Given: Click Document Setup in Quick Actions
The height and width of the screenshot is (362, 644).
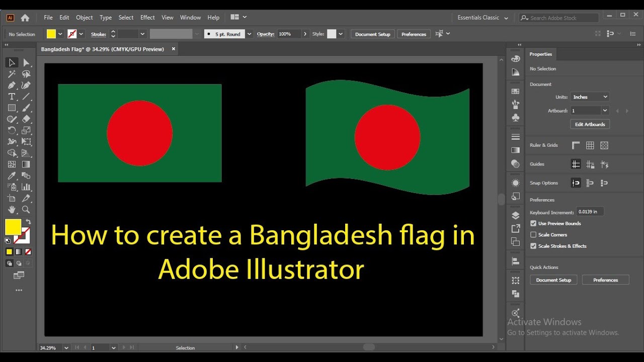Looking at the screenshot, I should tap(553, 280).
